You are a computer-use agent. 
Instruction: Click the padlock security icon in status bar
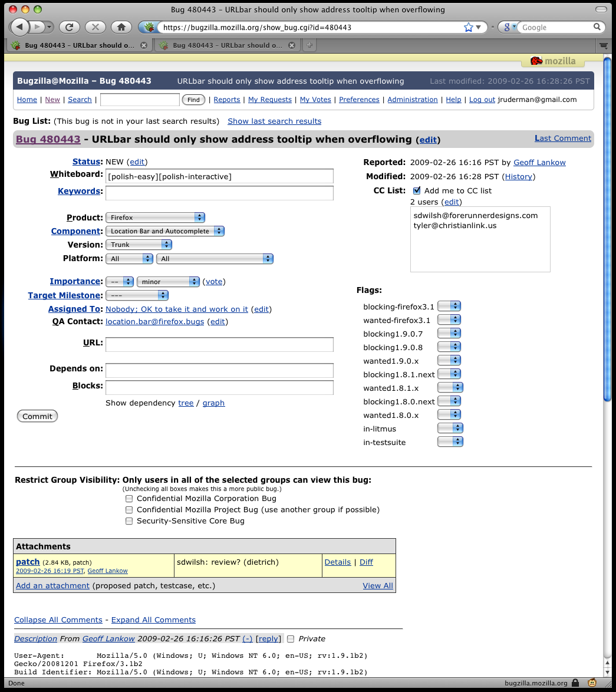pyautogui.click(x=575, y=683)
